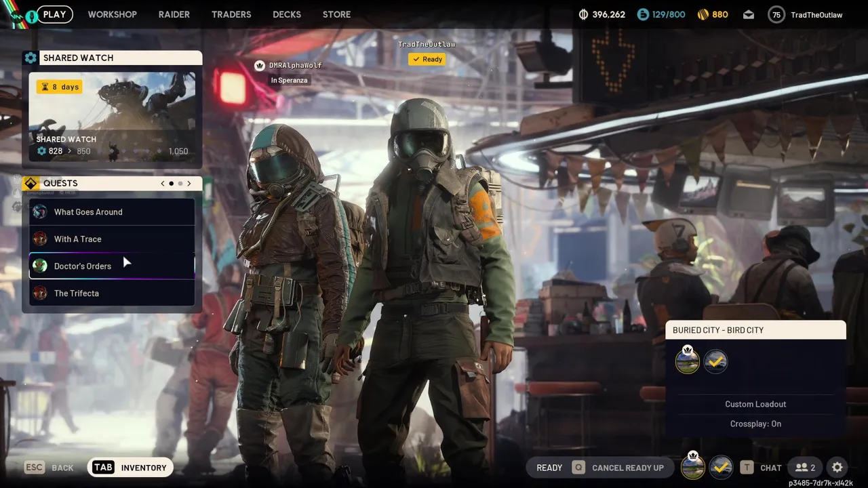Click the Shared Watch gear icon
The image size is (868, 488).
(31, 58)
